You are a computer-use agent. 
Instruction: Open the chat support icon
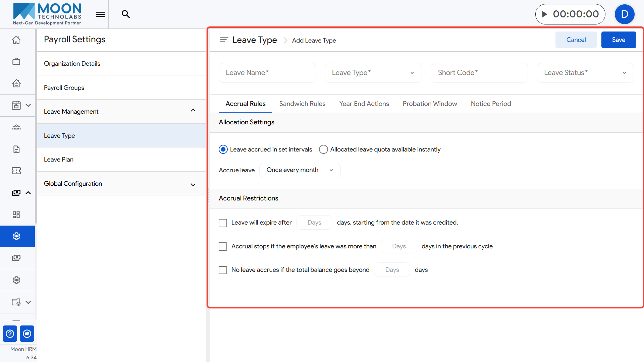pos(27,334)
